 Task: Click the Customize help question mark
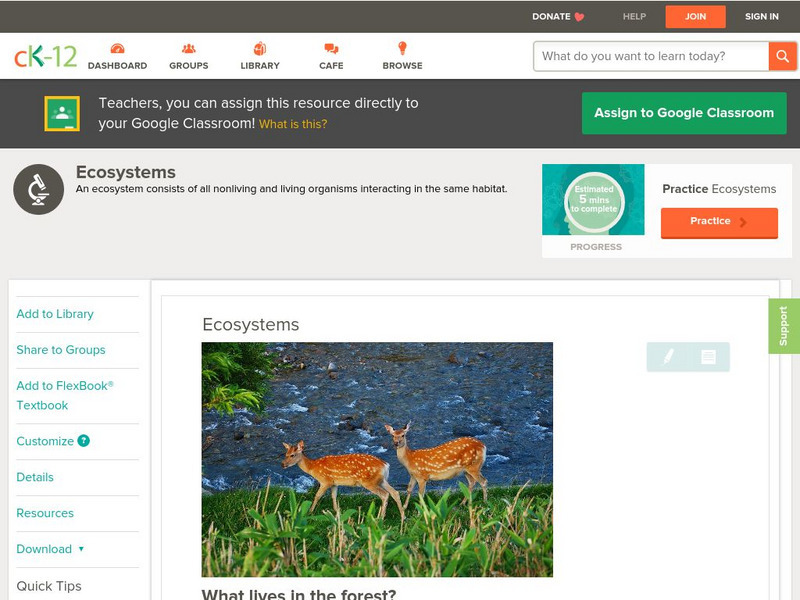(x=84, y=441)
